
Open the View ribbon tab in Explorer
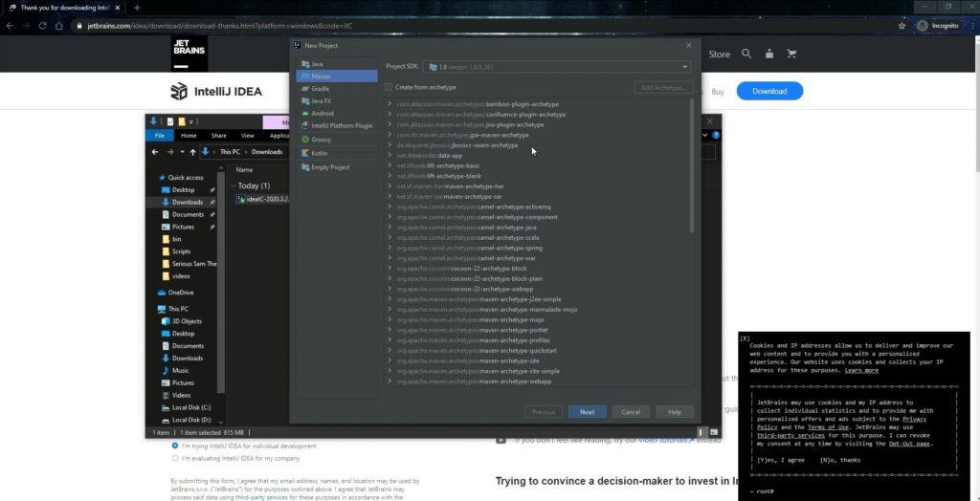[x=248, y=135]
